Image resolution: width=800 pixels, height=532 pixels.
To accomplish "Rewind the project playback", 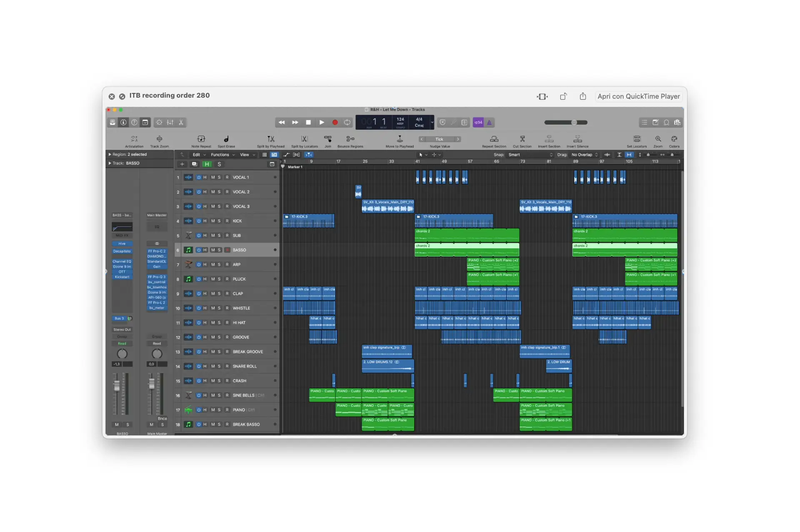I will pyautogui.click(x=282, y=122).
